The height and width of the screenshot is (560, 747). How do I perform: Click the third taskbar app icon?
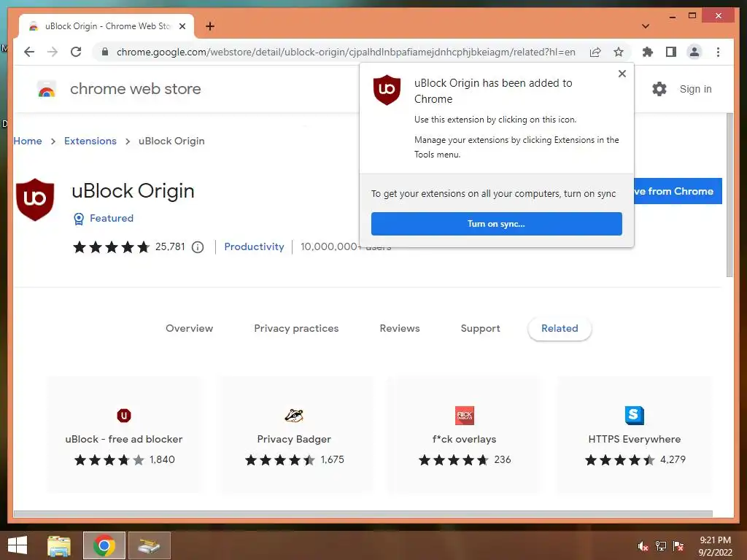(150, 545)
